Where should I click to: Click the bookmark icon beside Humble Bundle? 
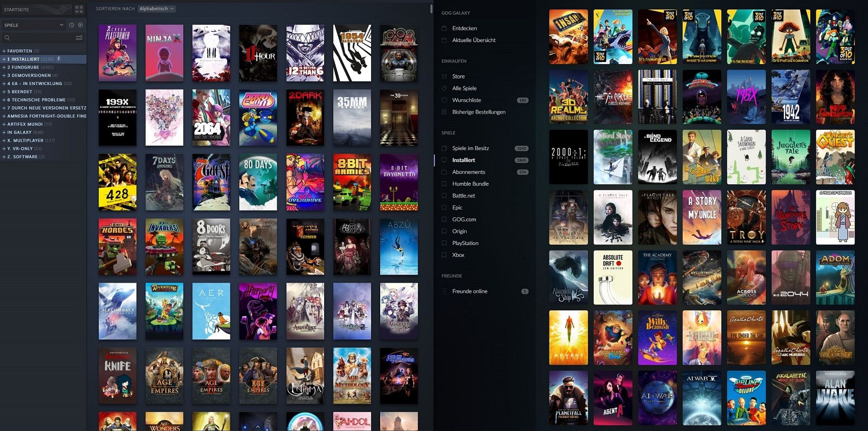(x=444, y=184)
